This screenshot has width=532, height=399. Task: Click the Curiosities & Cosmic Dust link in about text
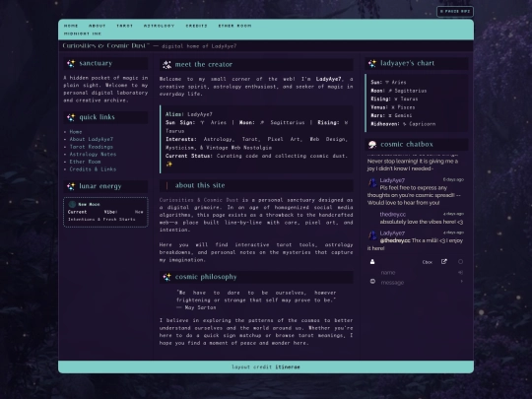tap(199, 200)
